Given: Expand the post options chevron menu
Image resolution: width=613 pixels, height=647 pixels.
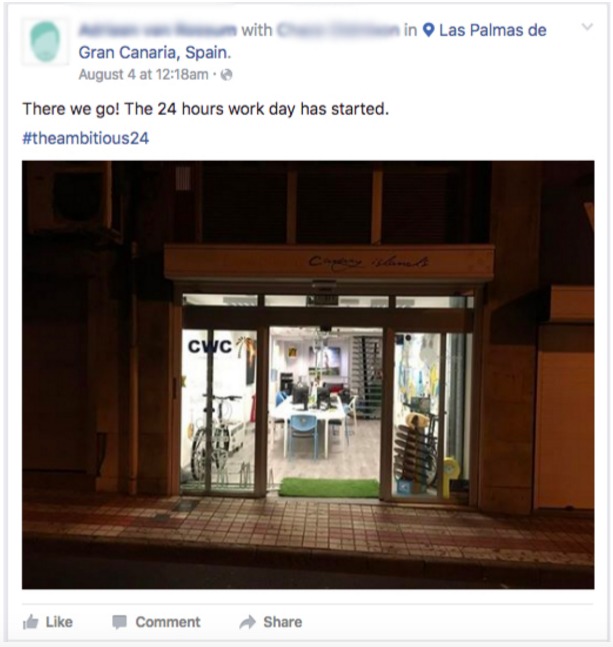Looking at the screenshot, I should (x=587, y=27).
